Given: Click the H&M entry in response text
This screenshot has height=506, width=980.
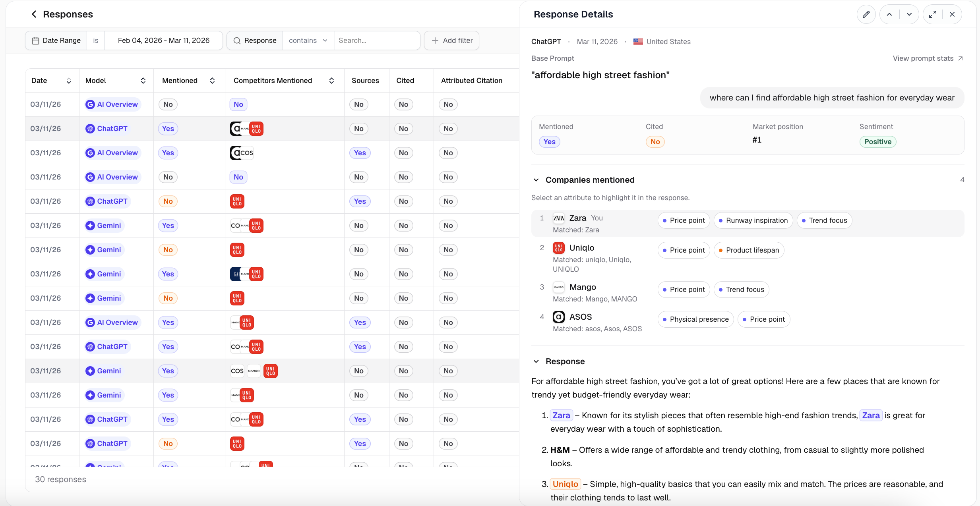Looking at the screenshot, I should 560,450.
